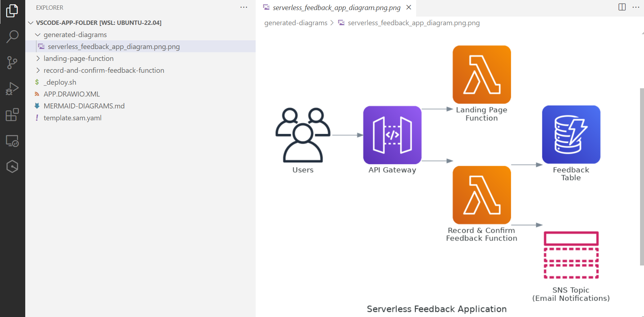Open the template.sam.yaml file
This screenshot has height=317, width=644.
point(141,118)
